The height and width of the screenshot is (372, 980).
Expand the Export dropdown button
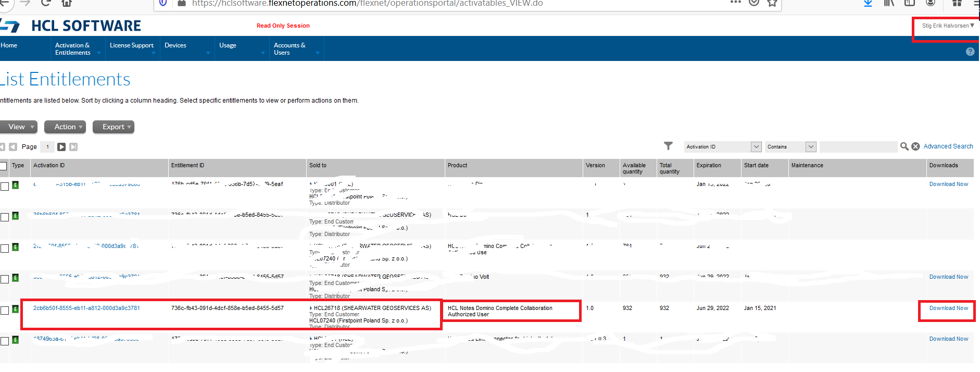[114, 127]
